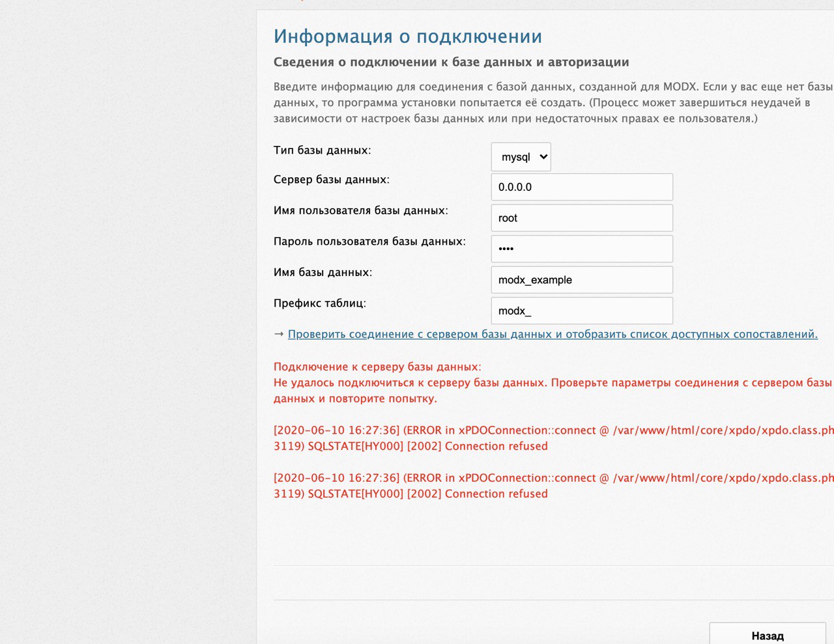The image size is (834, 644).
Task: Click the database user password field
Action: pos(582,249)
